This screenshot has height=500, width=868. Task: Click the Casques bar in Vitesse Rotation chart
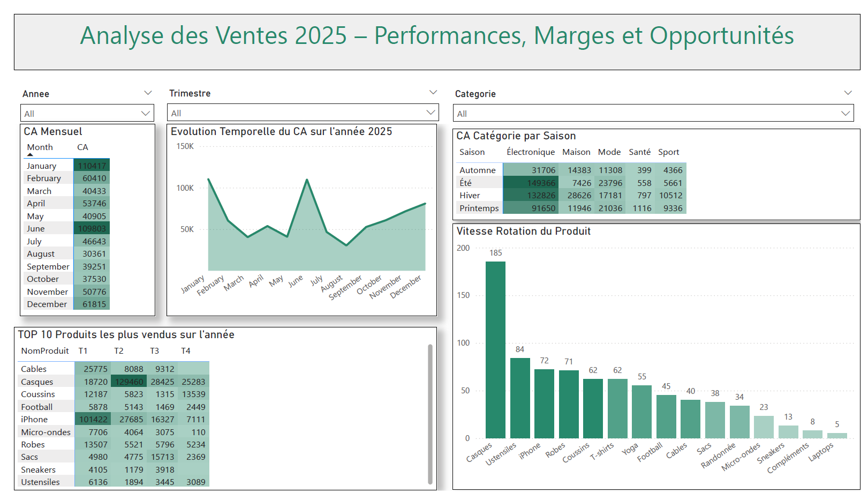coord(496,348)
